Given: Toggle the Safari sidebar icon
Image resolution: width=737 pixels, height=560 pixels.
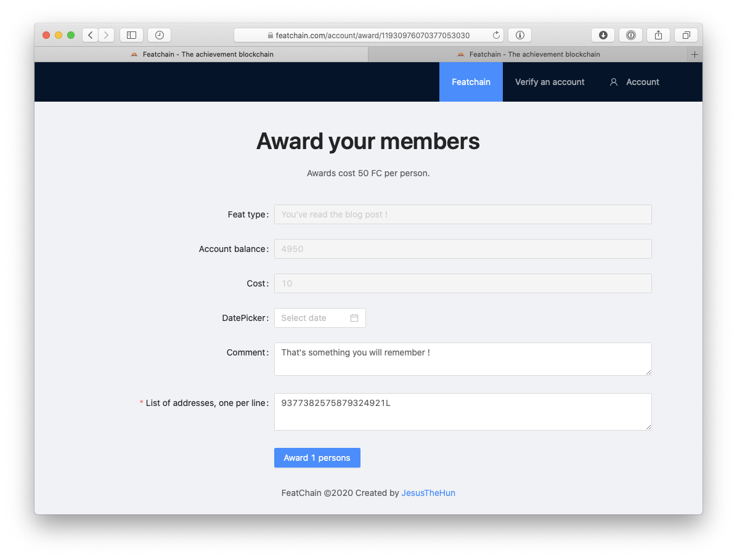Looking at the screenshot, I should [132, 35].
